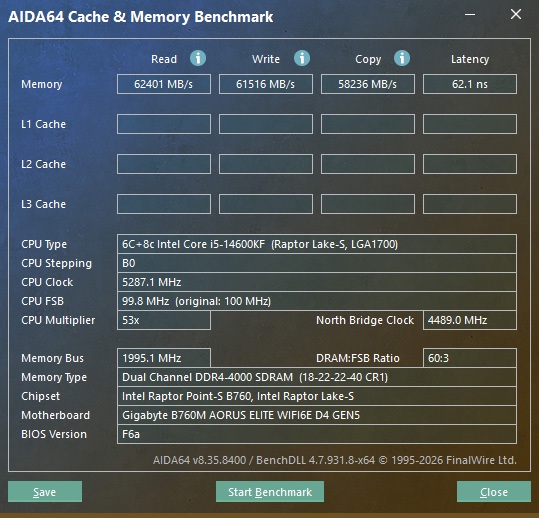Click the empty L1 Cache Read field

click(x=164, y=124)
